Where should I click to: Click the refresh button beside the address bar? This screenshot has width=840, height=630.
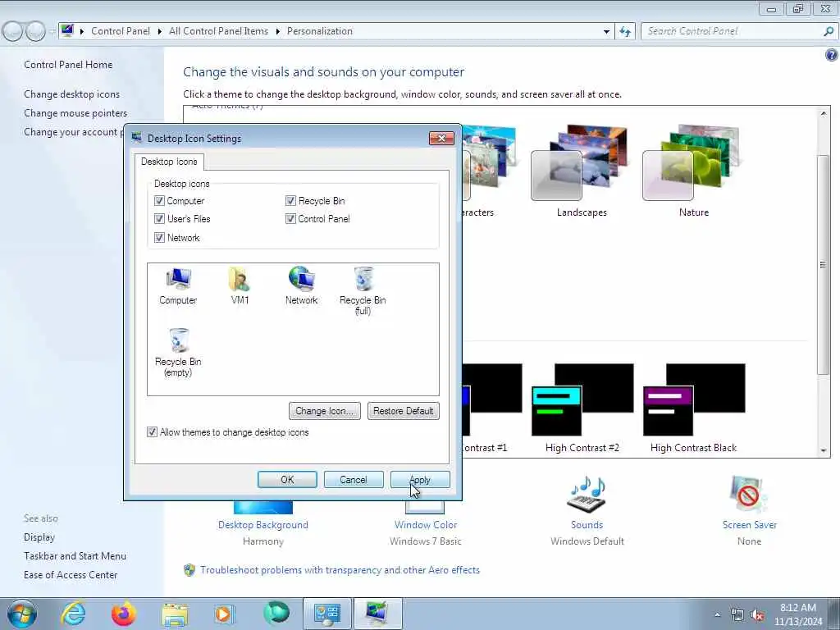click(625, 32)
